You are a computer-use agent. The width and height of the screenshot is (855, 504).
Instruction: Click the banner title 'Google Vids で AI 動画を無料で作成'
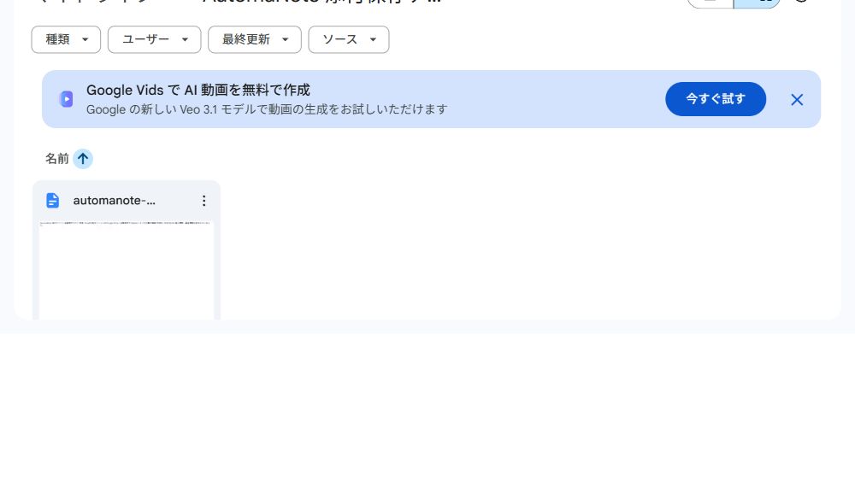[x=198, y=90]
